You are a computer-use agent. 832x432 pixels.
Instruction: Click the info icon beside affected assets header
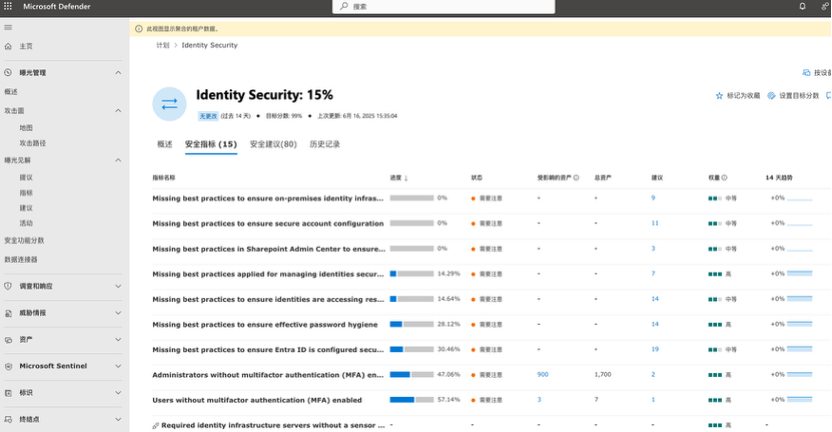(x=576, y=178)
